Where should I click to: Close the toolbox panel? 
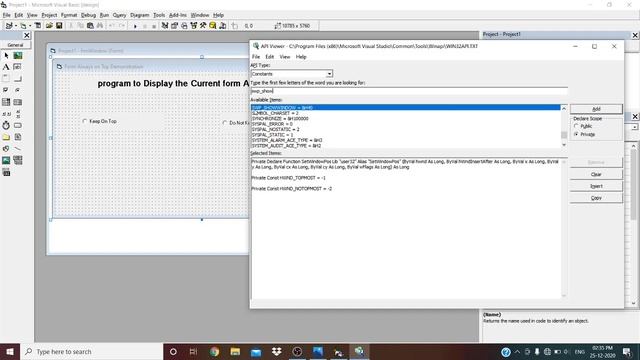[27, 36]
